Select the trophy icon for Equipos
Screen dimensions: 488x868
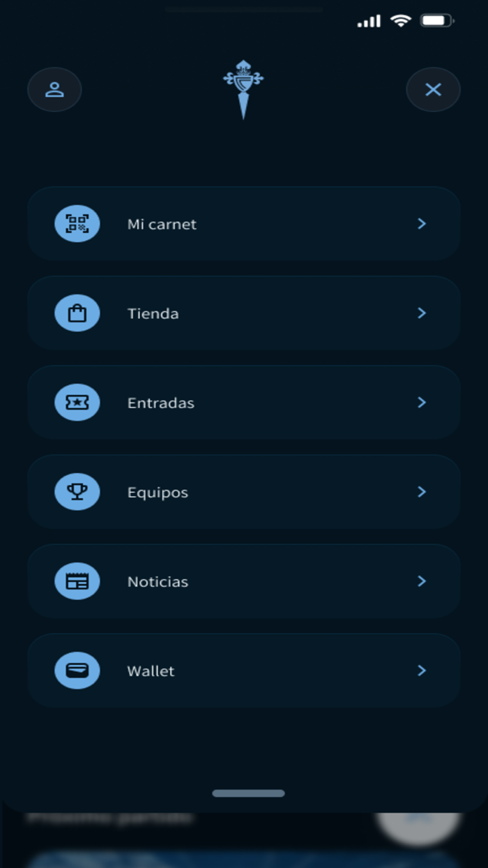tap(77, 492)
